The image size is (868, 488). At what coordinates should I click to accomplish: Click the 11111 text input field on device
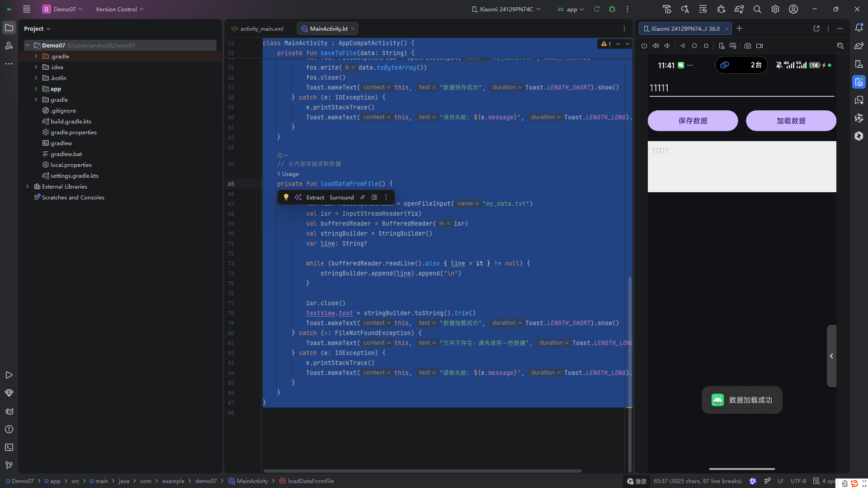(x=741, y=88)
